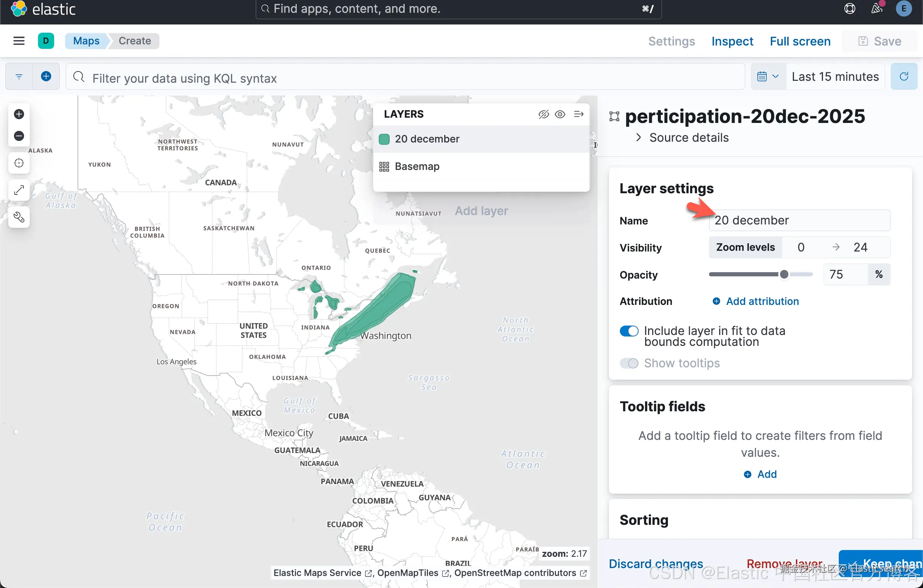Click the fit to data bounds icon
Screen dimensions: 923x588
(x=19, y=163)
